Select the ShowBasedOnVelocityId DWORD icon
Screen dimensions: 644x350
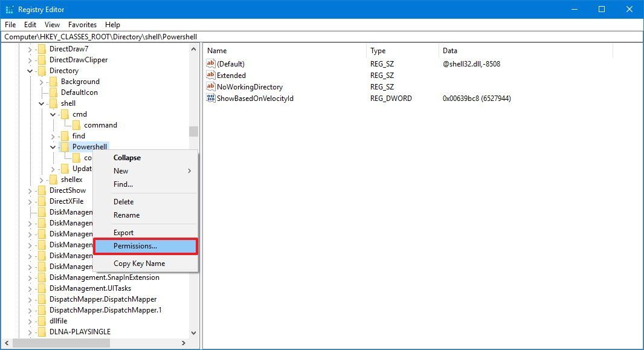click(212, 98)
